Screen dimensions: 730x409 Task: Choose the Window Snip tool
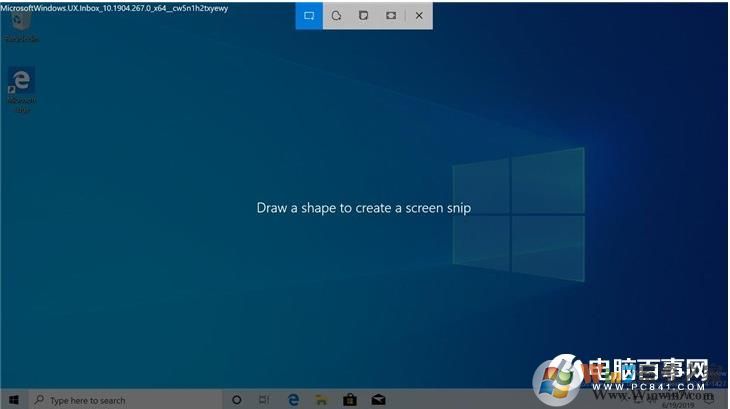point(364,16)
